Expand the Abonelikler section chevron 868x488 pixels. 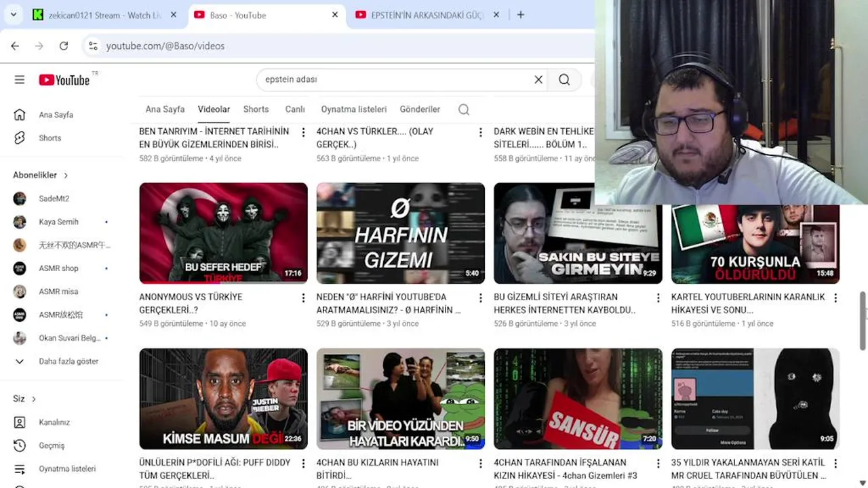[66, 176]
